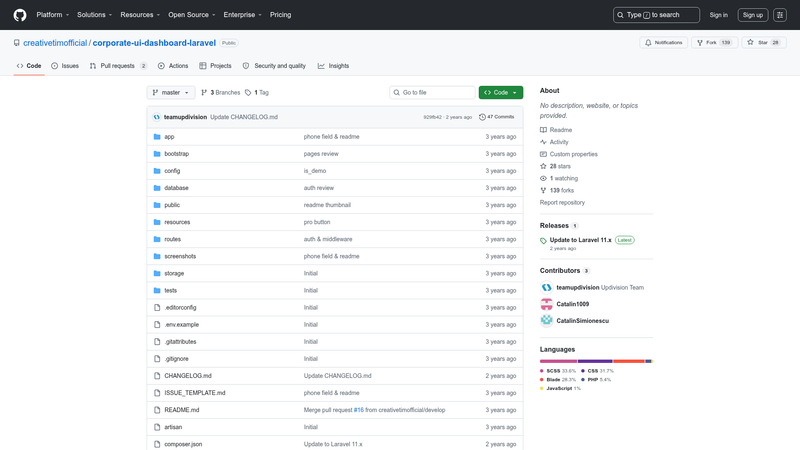Click the GitHub logo icon

click(x=20, y=15)
